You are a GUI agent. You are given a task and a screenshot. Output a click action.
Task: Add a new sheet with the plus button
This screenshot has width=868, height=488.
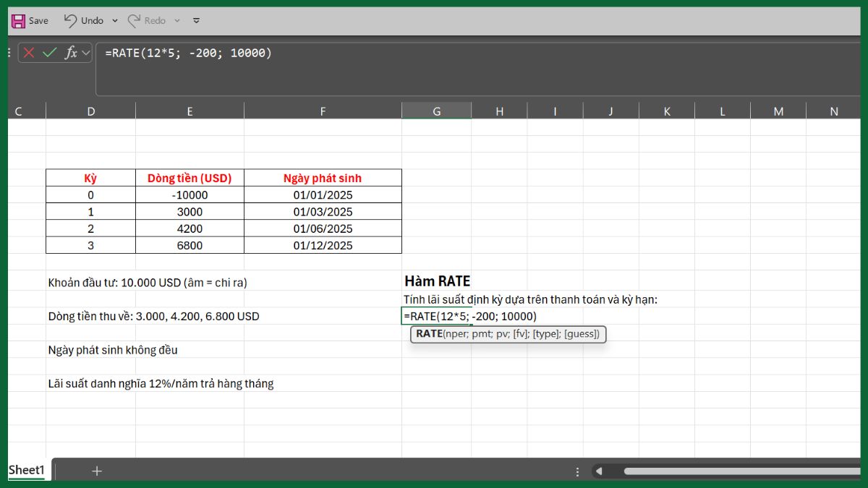point(96,471)
